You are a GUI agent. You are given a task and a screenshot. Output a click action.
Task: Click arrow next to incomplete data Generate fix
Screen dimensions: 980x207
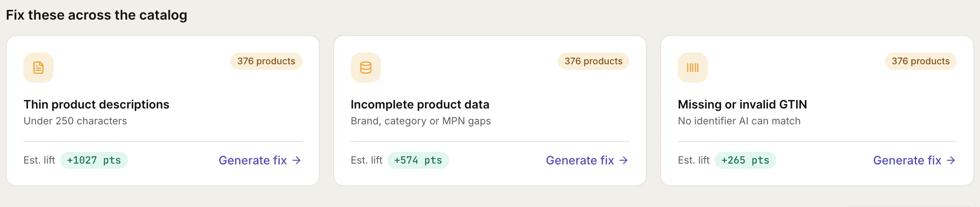coord(623,160)
